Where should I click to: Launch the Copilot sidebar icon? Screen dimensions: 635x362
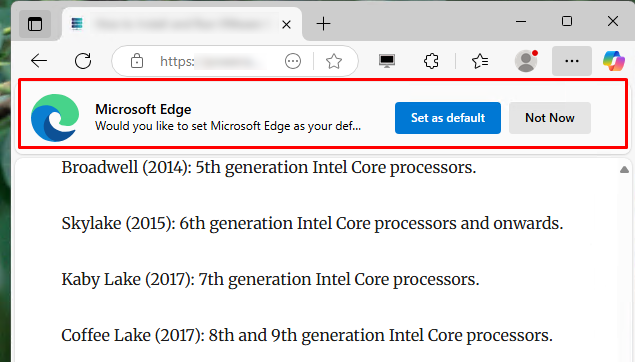[x=614, y=61]
